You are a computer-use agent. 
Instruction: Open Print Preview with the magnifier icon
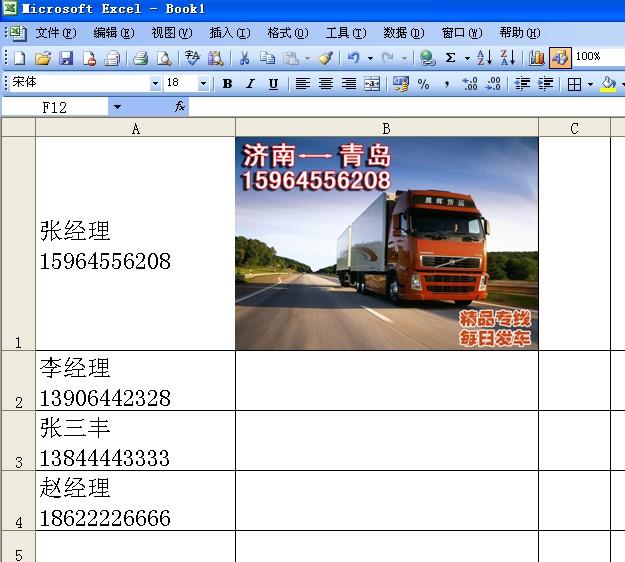[x=164, y=59]
